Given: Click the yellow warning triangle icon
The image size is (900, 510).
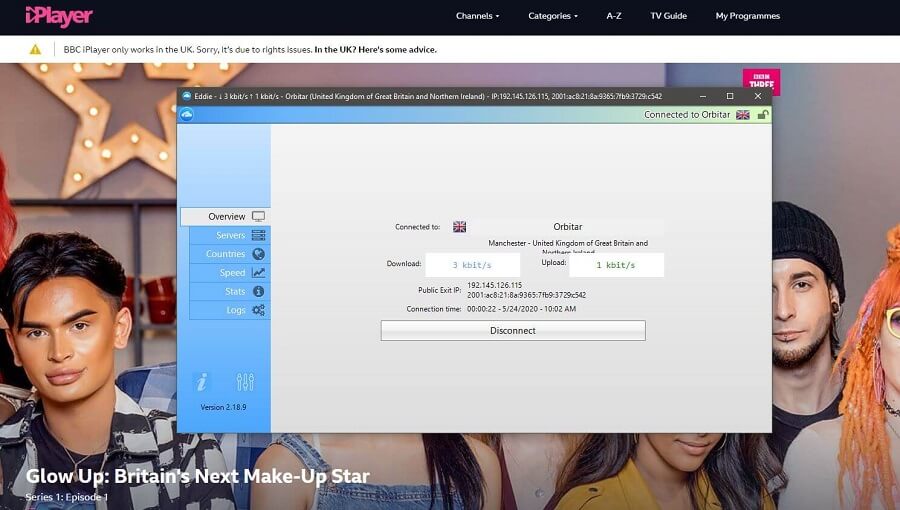Looking at the screenshot, I should (x=36, y=49).
